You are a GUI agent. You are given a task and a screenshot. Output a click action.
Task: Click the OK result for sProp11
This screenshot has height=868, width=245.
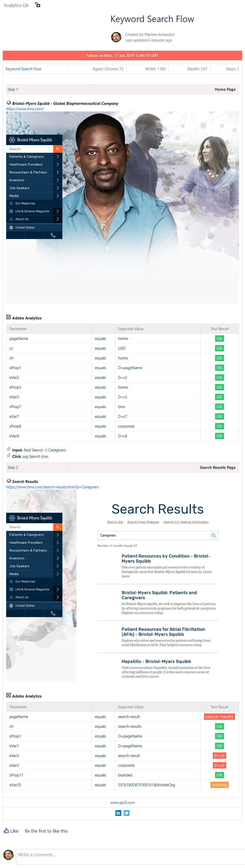click(219, 775)
